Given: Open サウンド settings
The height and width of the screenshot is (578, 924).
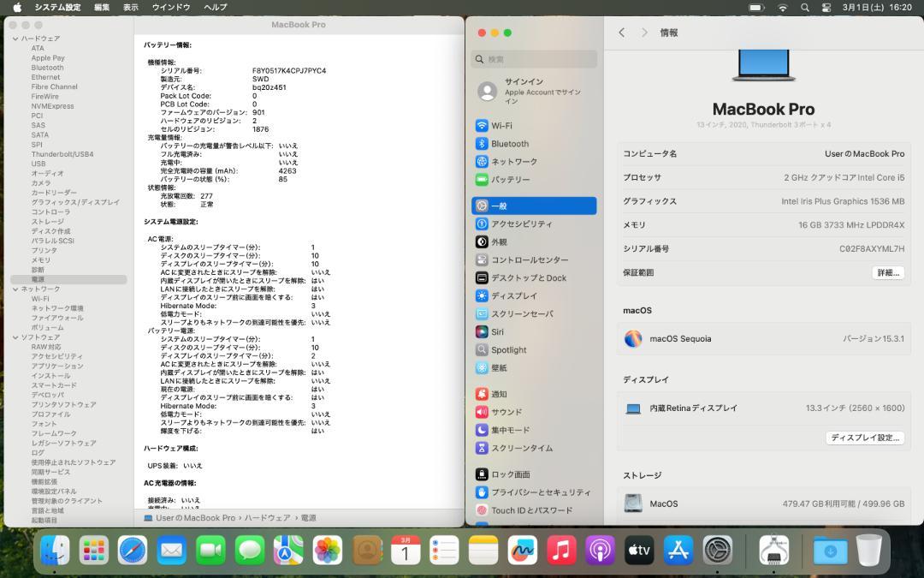Looking at the screenshot, I should [x=534, y=412].
